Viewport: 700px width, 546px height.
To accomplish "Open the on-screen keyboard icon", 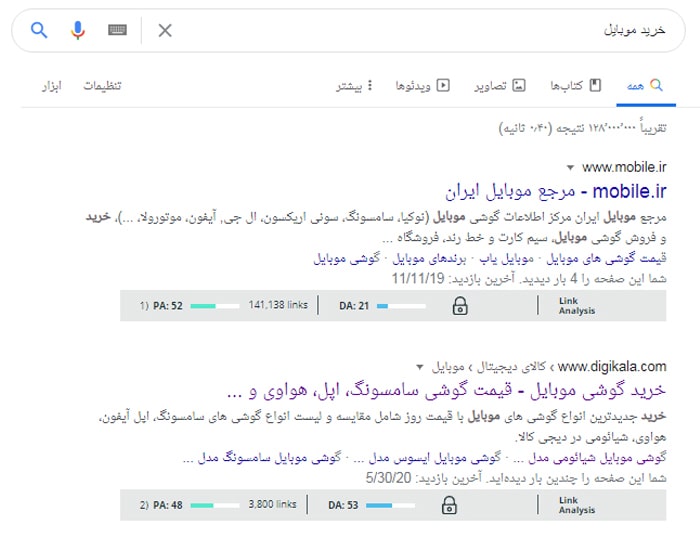I will click(x=117, y=30).
